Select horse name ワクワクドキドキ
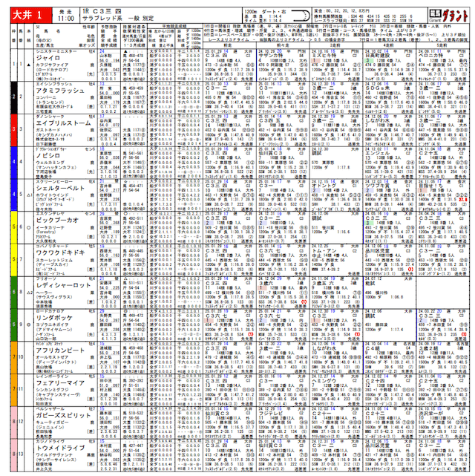This screenshot has height=476, width=475. click(60, 253)
